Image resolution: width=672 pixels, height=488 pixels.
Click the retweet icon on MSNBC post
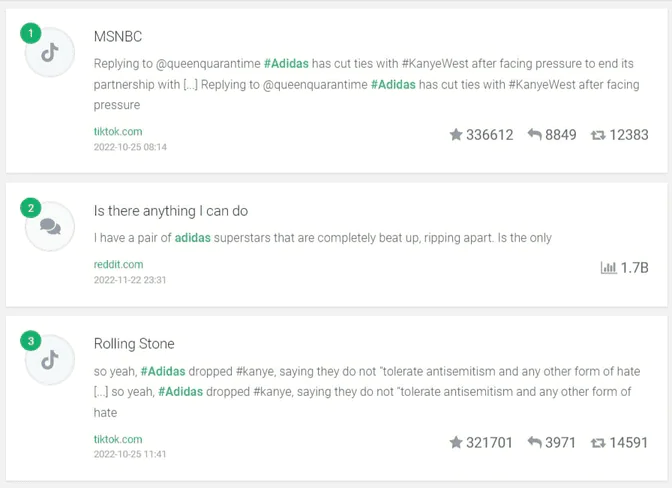point(598,135)
